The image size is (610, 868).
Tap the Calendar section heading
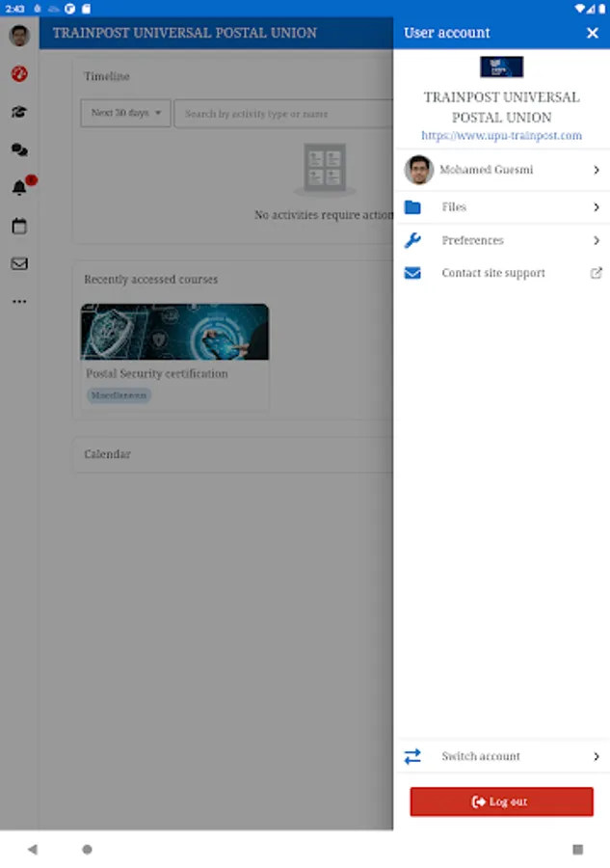click(107, 454)
